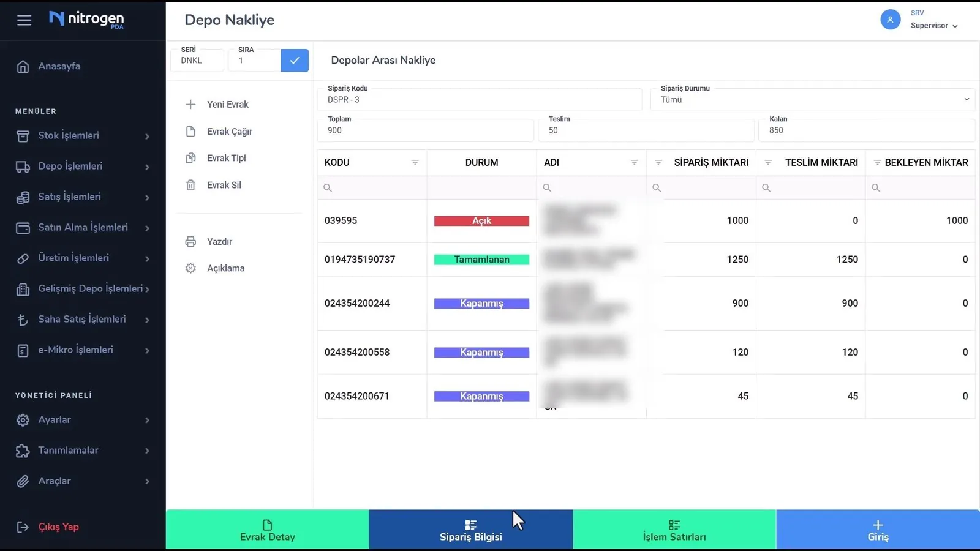Click the Sipariş Kodu field
This screenshot has height=551, width=980.
click(x=480, y=99)
